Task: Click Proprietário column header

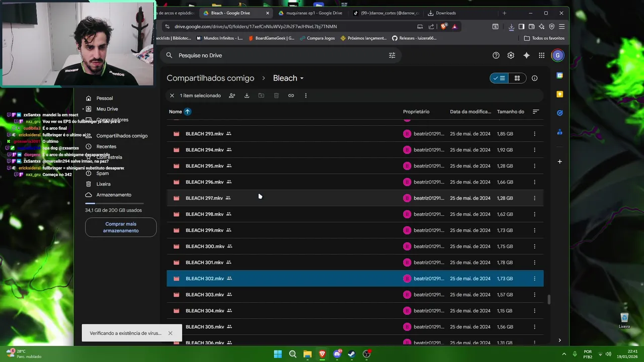Action: pyautogui.click(x=416, y=112)
